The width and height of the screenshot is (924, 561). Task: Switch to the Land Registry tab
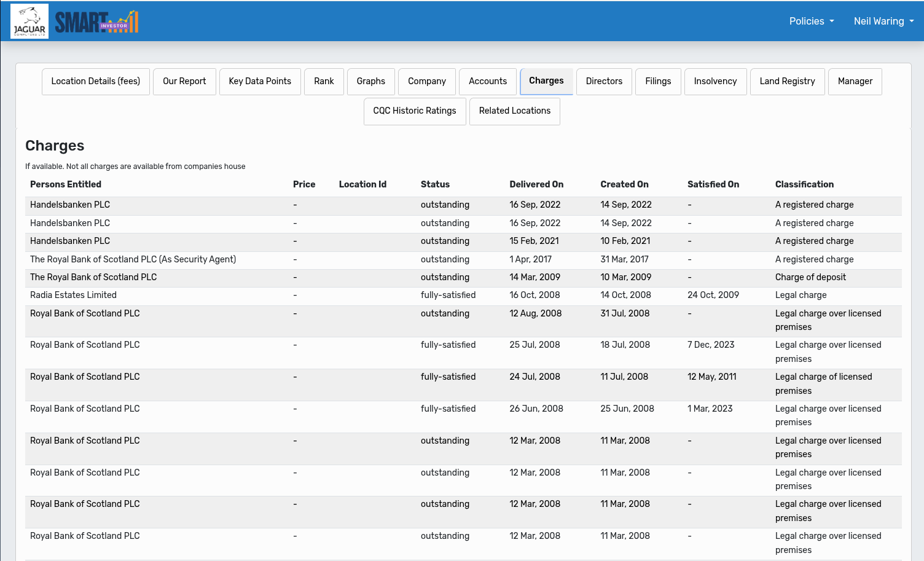click(x=787, y=82)
